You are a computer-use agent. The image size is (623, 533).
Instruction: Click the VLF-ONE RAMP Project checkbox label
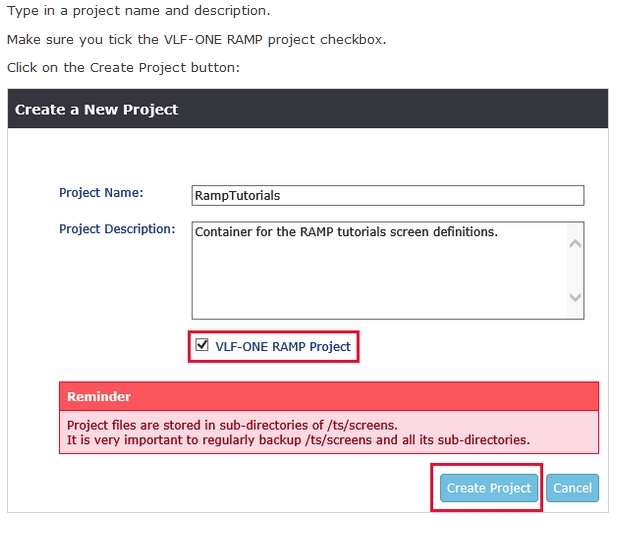(x=283, y=347)
